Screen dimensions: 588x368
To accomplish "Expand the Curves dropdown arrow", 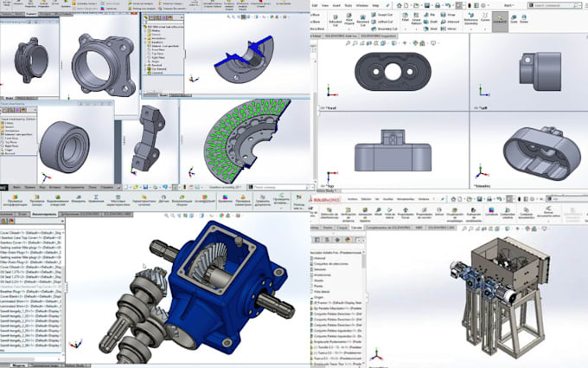I will [x=485, y=29].
